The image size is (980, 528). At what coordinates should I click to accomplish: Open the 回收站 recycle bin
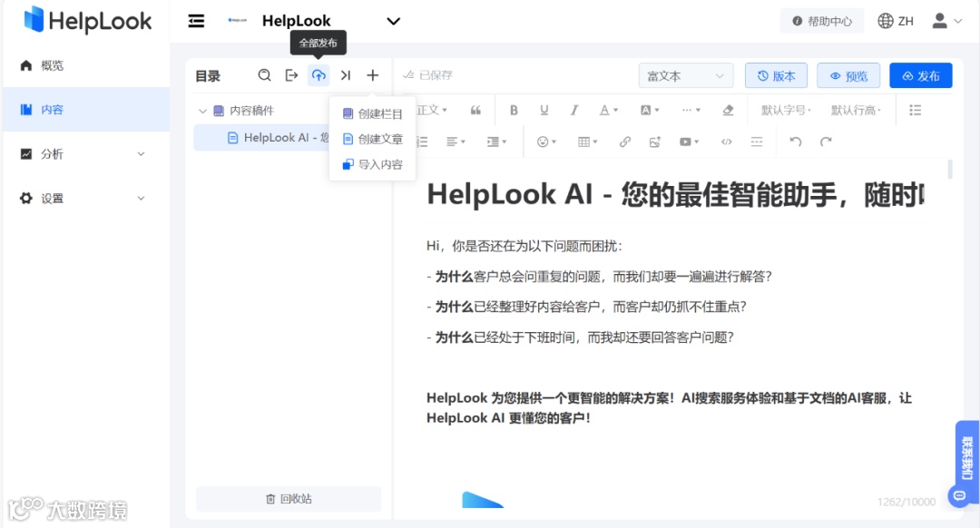tap(288, 500)
